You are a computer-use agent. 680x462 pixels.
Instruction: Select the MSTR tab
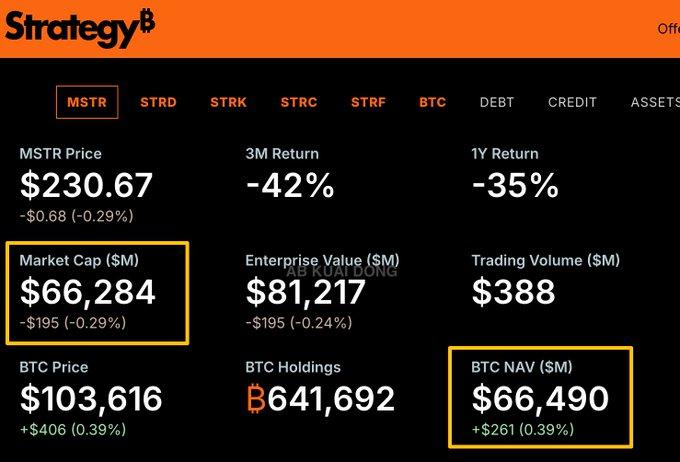(87, 102)
